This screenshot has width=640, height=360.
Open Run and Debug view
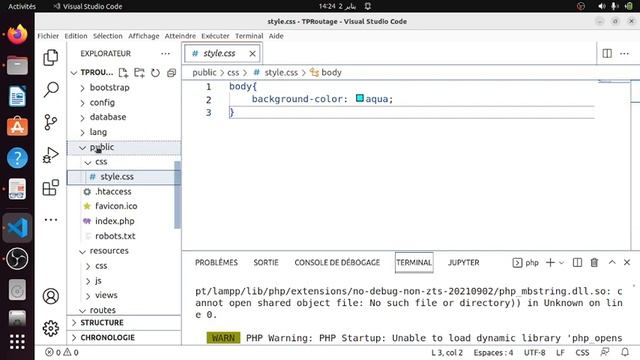(x=51, y=155)
